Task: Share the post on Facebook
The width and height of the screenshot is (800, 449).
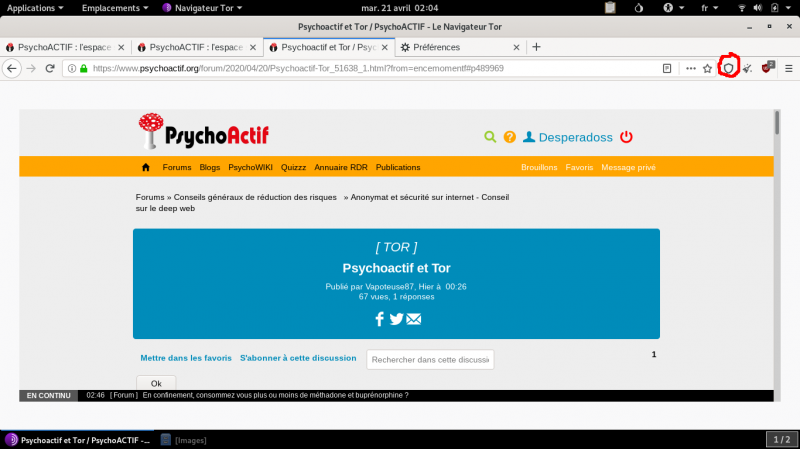Action: (379, 319)
